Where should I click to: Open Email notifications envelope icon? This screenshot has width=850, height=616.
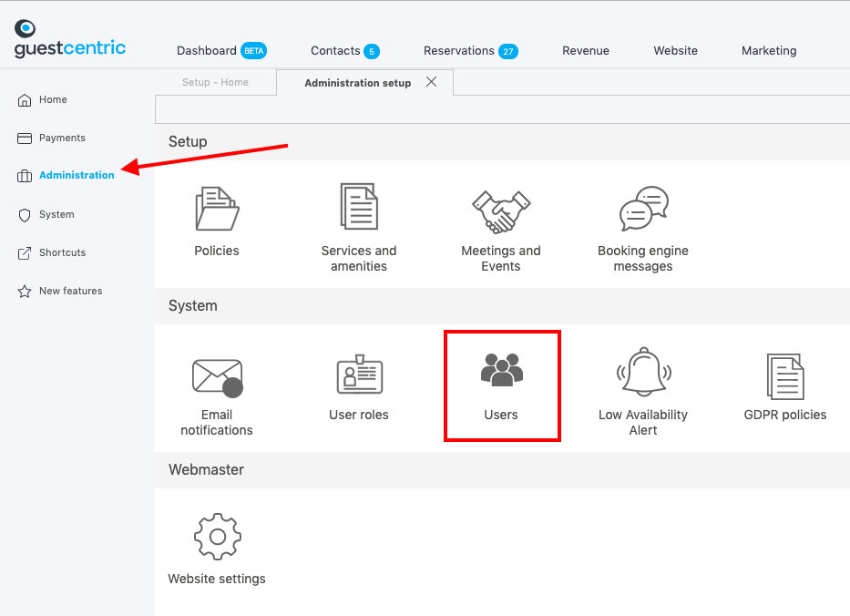(218, 377)
